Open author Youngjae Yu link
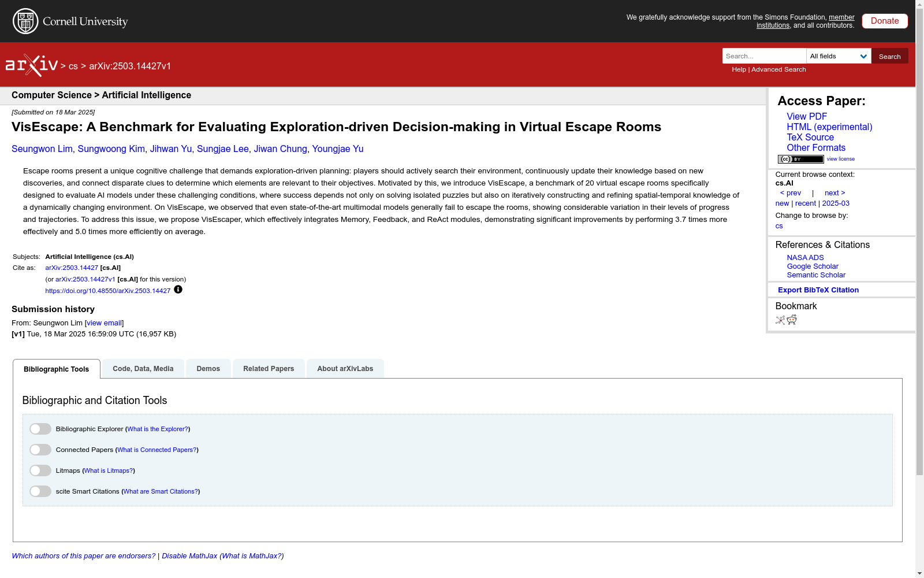 [338, 149]
